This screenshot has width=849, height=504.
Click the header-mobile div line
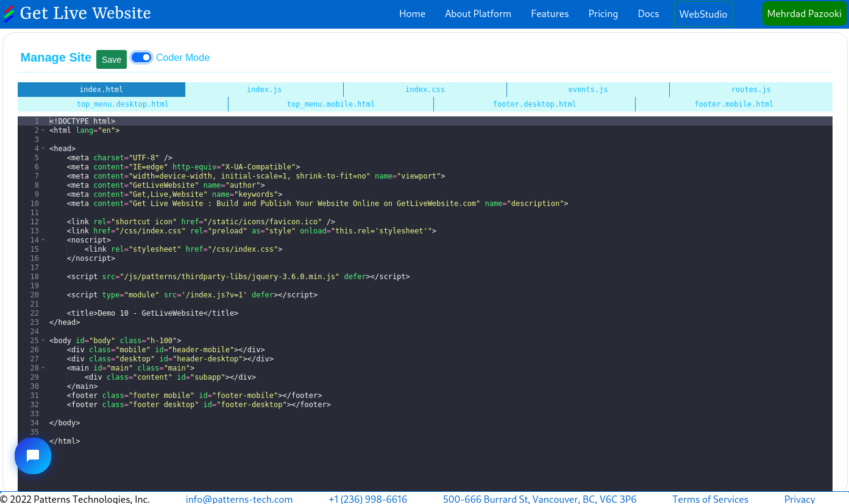pyautogui.click(x=166, y=350)
